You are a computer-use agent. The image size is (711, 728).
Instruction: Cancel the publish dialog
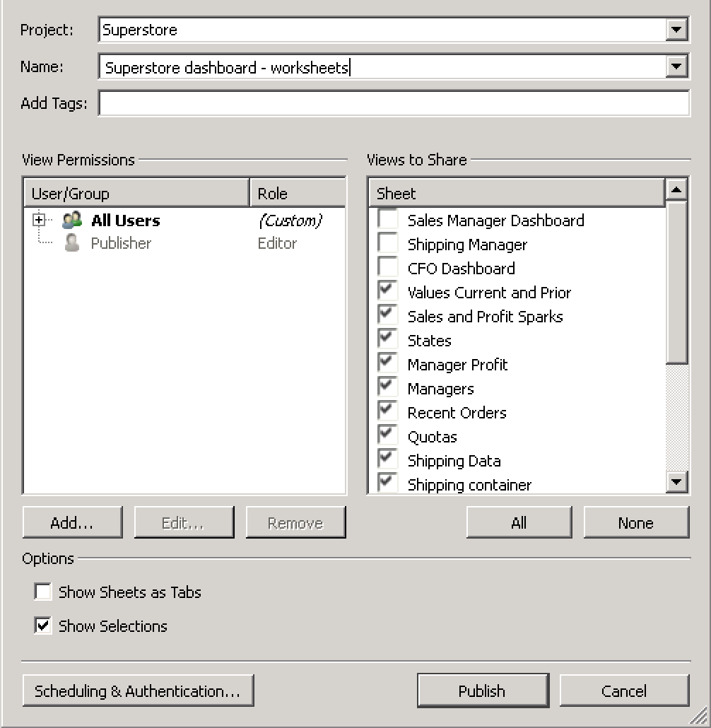tap(624, 691)
